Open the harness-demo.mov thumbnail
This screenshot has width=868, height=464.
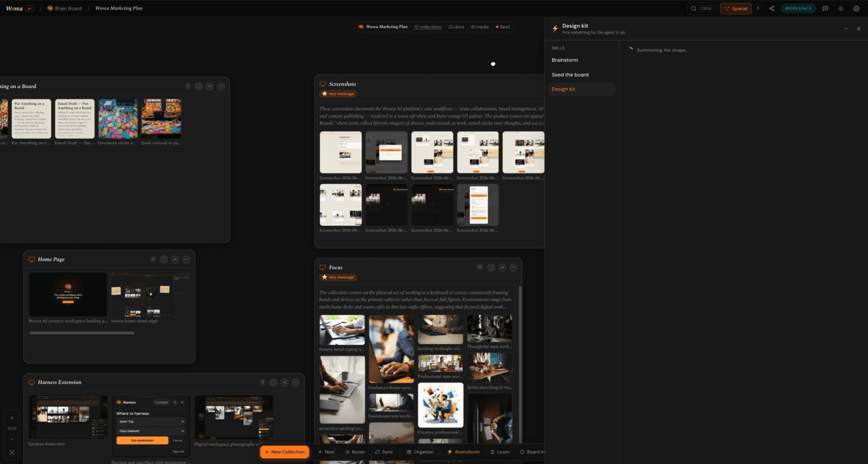tap(68, 417)
